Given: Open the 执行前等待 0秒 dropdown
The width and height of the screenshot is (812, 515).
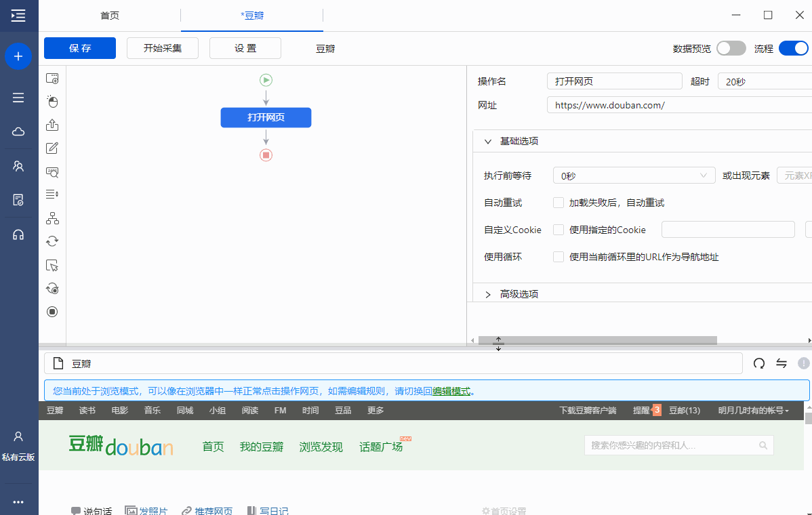Looking at the screenshot, I should pyautogui.click(x=634, y=176).
